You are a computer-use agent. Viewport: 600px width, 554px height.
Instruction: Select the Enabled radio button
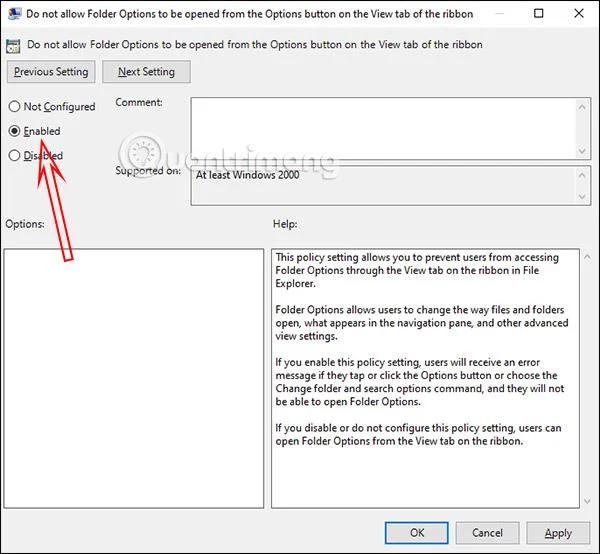tap(14, 131)
